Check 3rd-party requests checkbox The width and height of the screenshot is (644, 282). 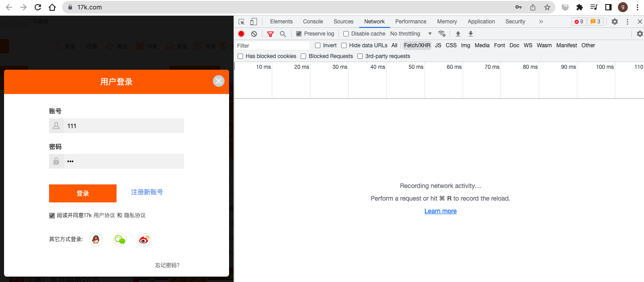click(x=360, y=56)
